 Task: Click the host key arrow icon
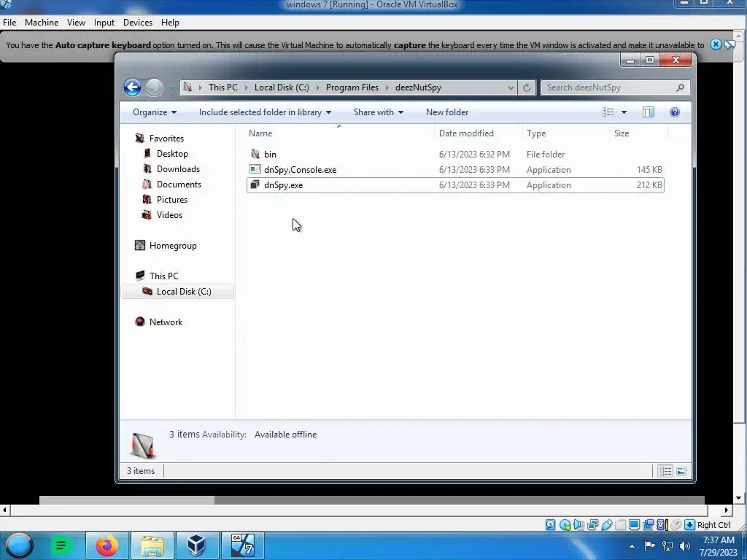tap(689, 525)
